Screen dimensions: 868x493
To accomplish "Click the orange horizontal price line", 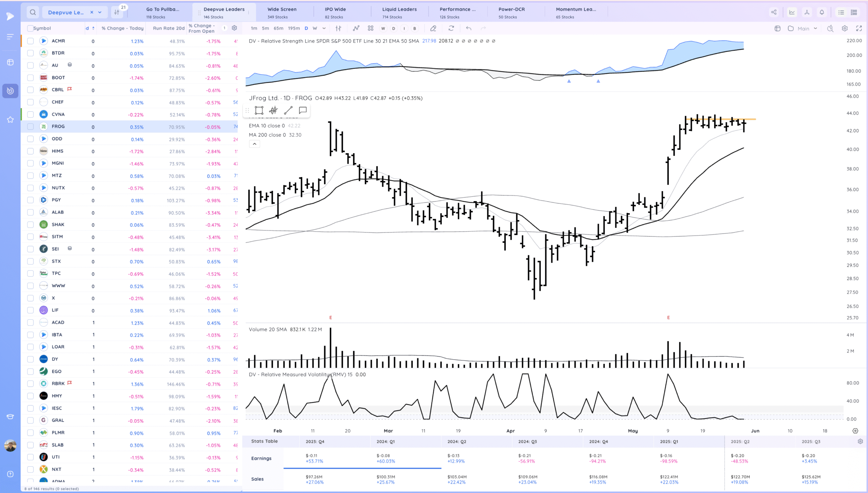I will point(751,119).
